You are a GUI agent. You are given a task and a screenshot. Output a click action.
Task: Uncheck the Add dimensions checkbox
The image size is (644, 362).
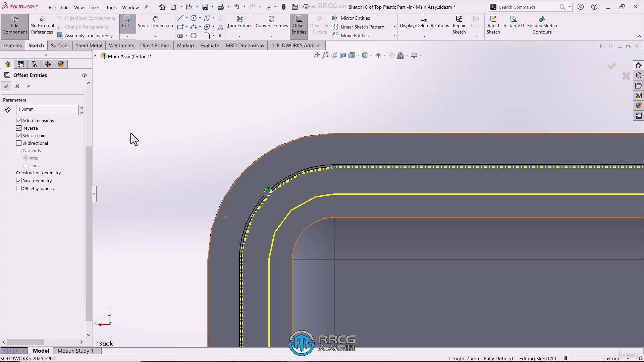pyautogui.click(x=19, y=120)
